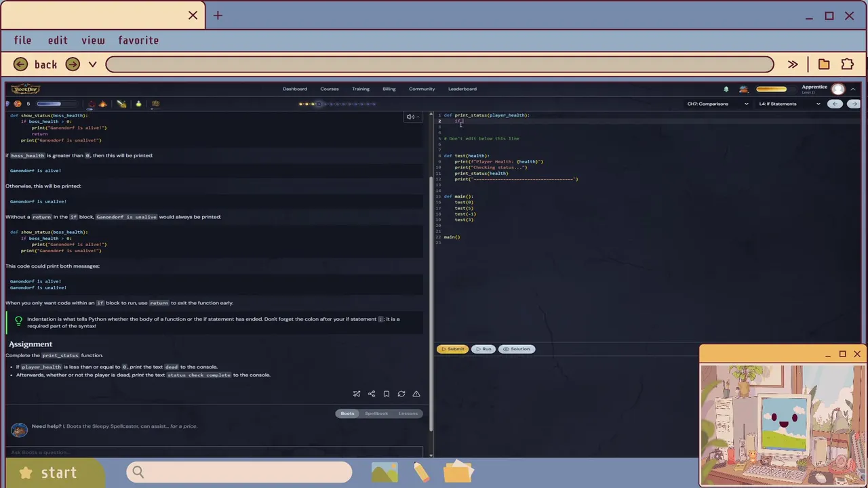
Task: Click the orange gem counter icon
Action: pyautogui.click(x=18, y=104)
